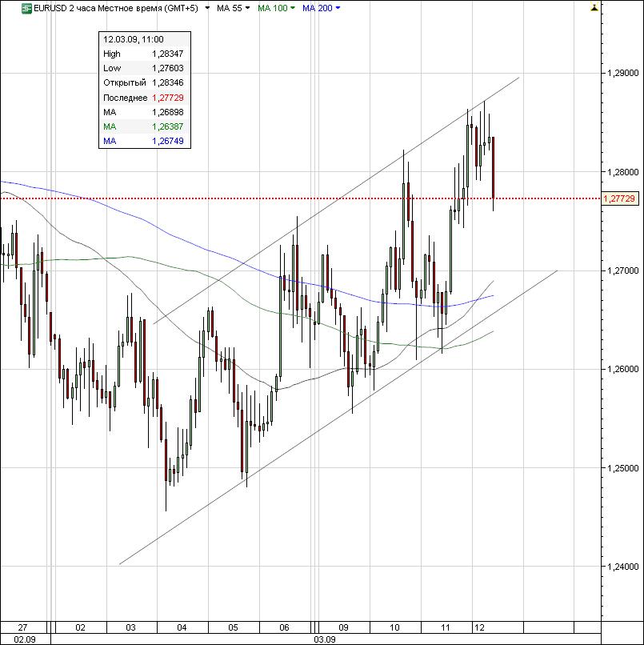Viewport: 644px width, 645px height.
Task: Select the Low value 1,27603
Action: click(x=168, y=68)
